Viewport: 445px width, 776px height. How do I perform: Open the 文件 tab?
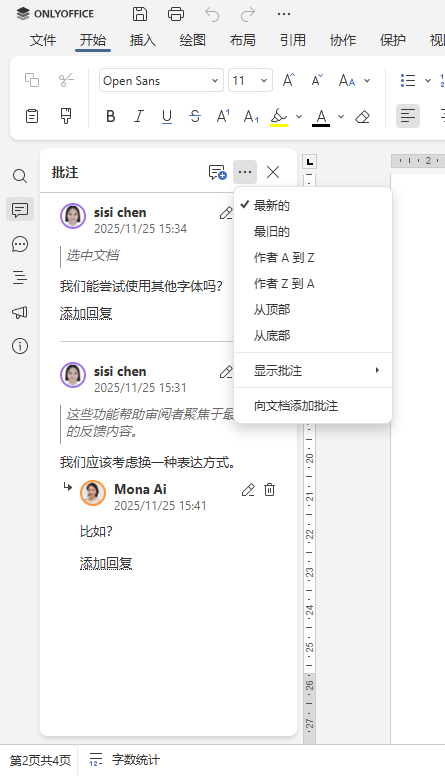[43, 40]
